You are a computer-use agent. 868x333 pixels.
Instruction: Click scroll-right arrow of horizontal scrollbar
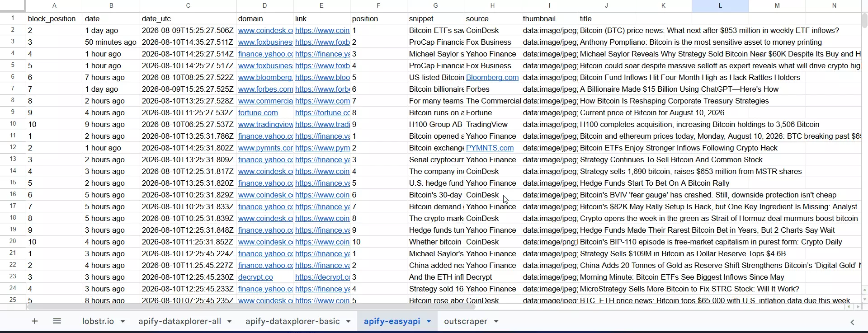[x=858, y=307]
